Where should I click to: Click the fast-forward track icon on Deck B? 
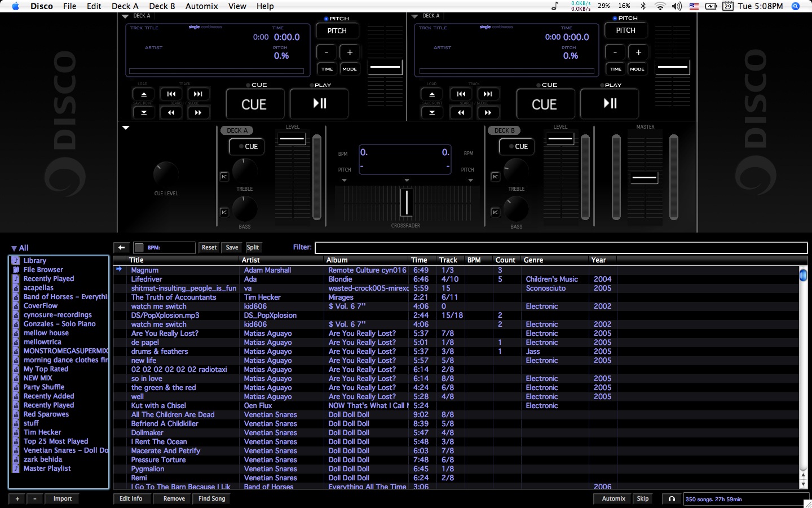488,94
